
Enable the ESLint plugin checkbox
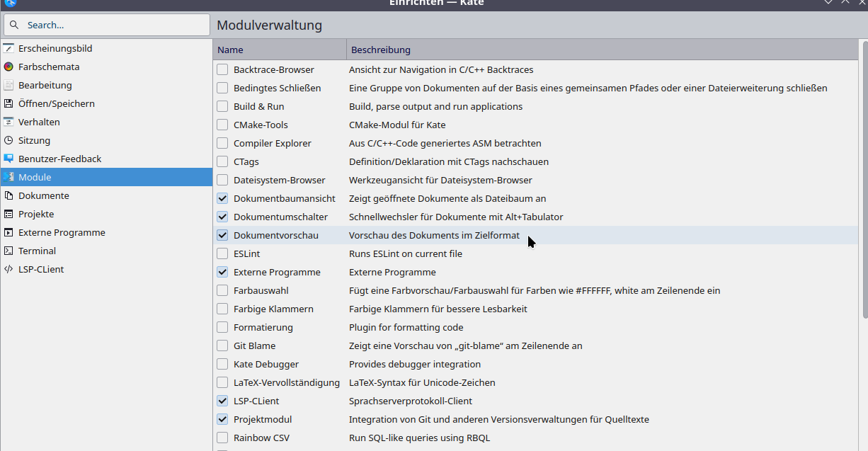pyautogui.click(x=222, y=253)
